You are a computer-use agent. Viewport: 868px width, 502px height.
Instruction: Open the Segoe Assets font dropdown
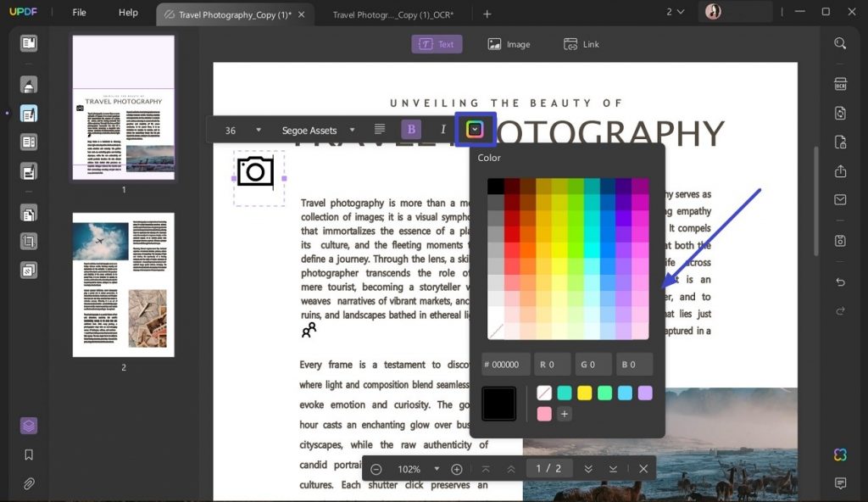click(318, 130)
